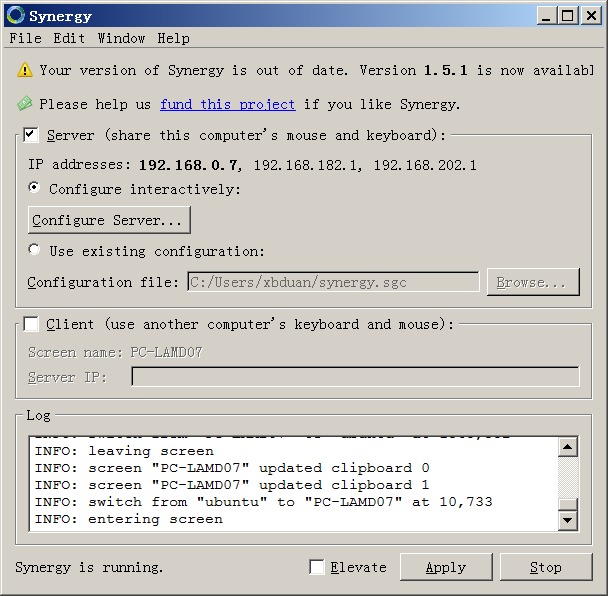Click the Apply button
The image size is (608, 596).
point(446,567)
